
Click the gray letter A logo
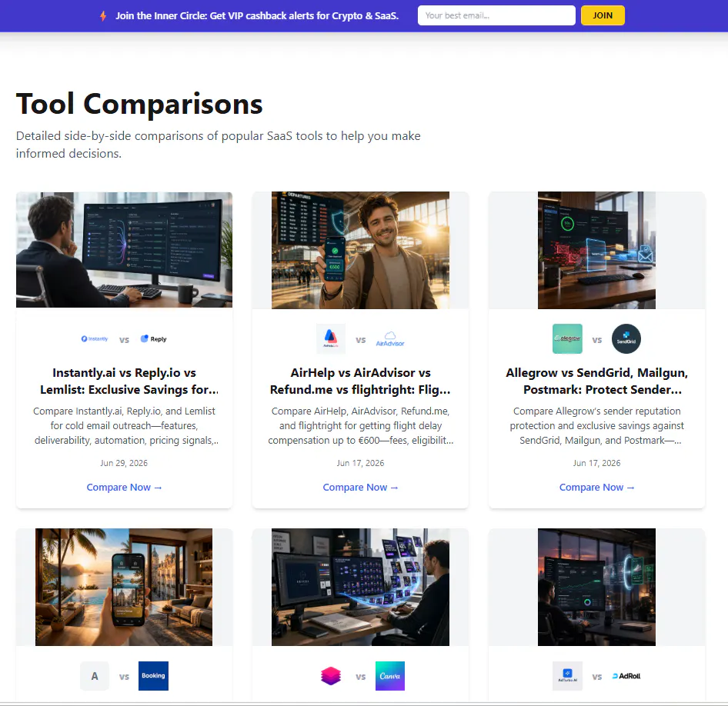coord(95,676)
